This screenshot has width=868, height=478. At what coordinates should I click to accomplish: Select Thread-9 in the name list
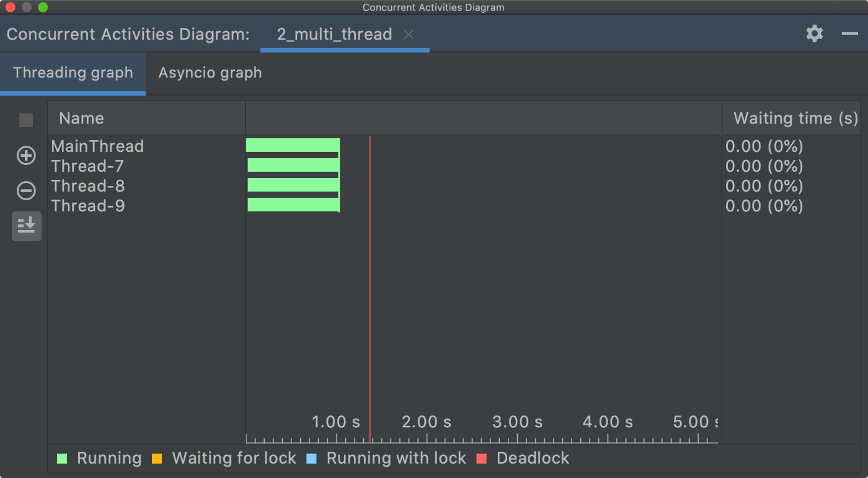point(88,206)
